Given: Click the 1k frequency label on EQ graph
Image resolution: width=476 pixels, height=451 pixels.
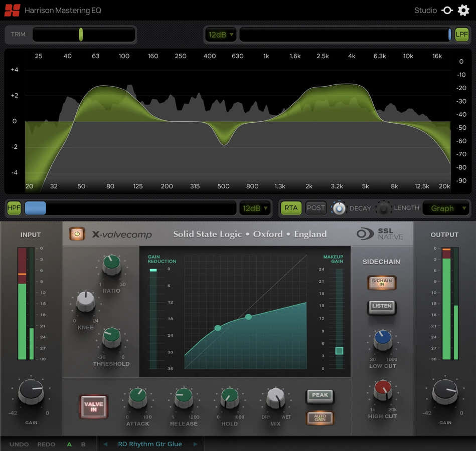Looking at the screenshot, I should pyautogui.click(x=266, y=56).
